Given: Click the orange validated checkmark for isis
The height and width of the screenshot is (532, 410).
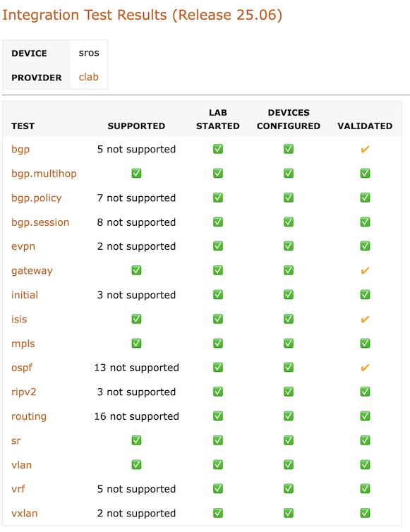Looking at the screenshot, I should pyautogui.click(x=365, y=319).
